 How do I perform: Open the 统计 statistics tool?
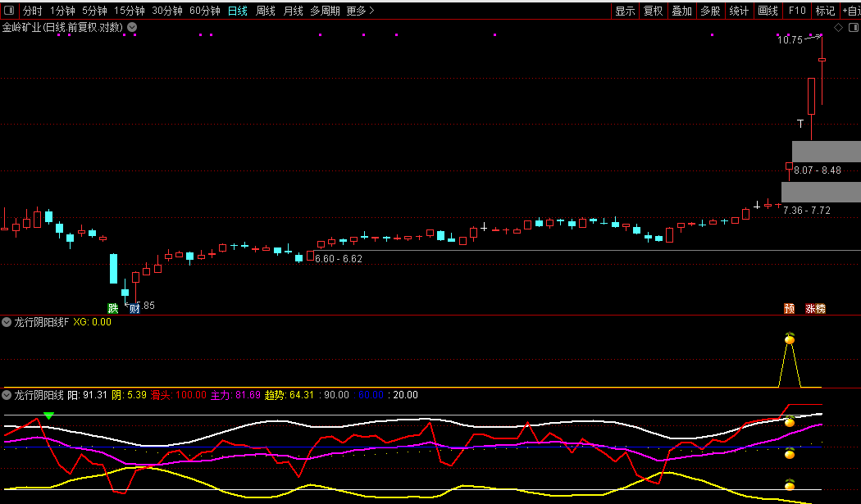click(x=739, y=11)
